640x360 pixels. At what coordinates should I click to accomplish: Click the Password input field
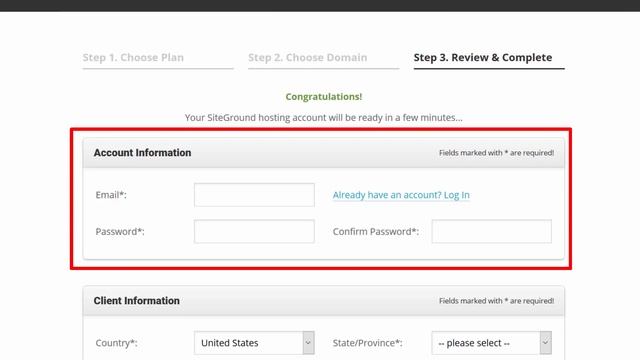(x=254, y=231)
